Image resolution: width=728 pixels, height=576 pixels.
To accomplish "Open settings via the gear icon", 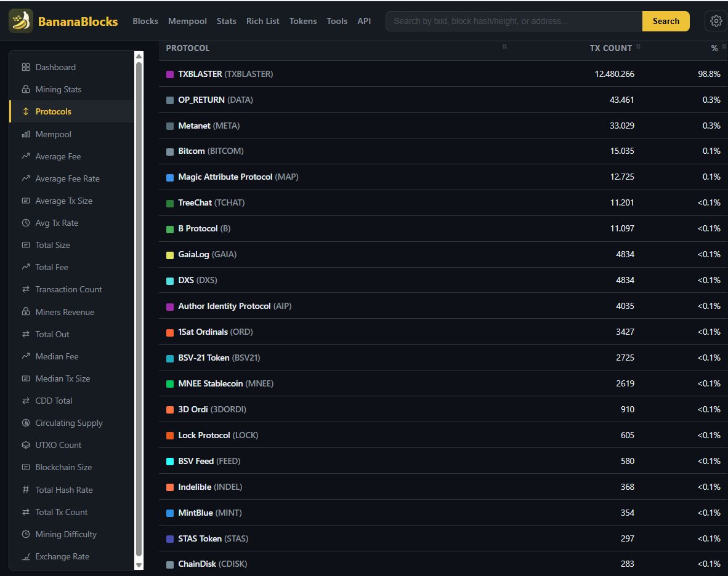I will point(716,21).
